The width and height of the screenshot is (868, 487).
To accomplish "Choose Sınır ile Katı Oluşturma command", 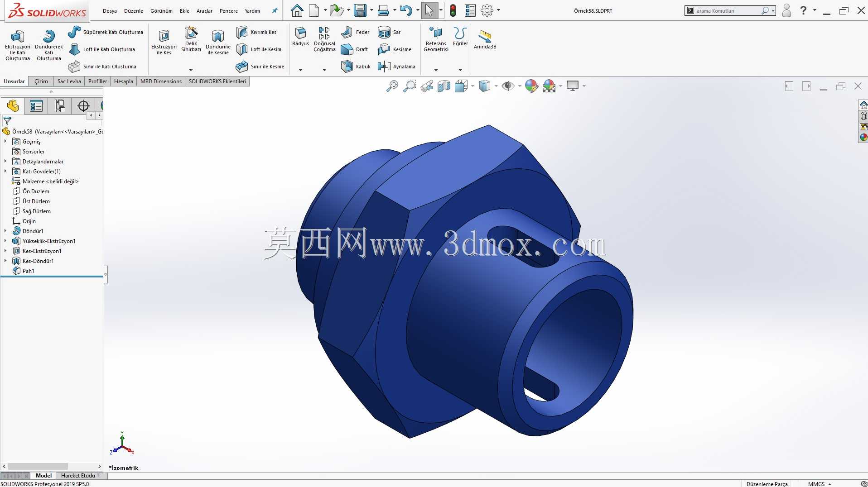I will click(x=102, y=67).
